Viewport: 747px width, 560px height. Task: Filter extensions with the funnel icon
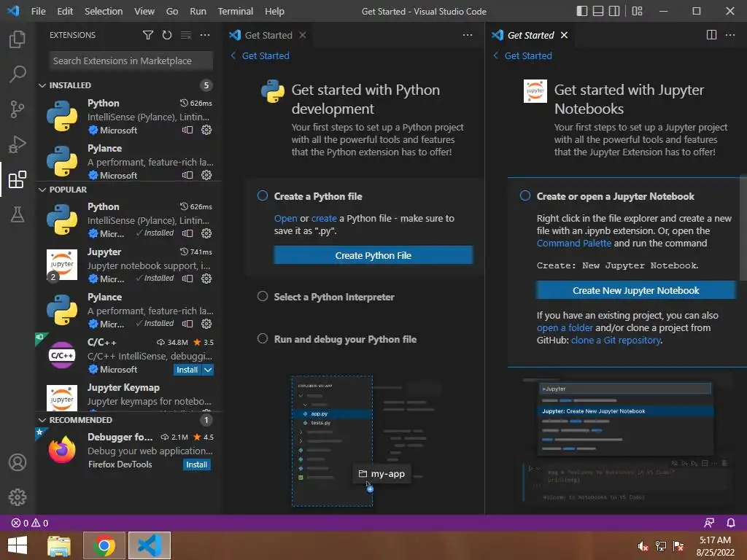point(148,35)
